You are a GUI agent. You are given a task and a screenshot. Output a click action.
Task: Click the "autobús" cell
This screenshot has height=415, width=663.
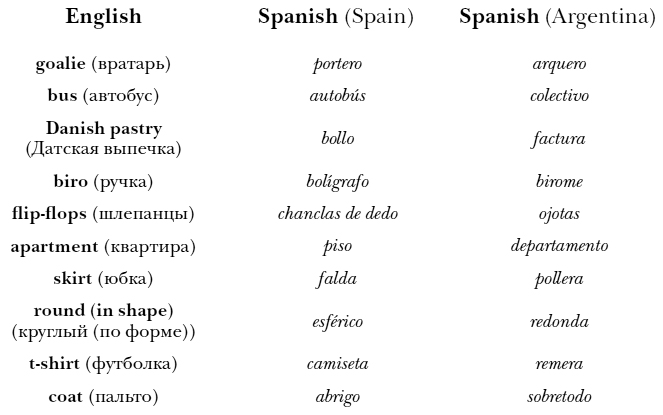[337, 96]
